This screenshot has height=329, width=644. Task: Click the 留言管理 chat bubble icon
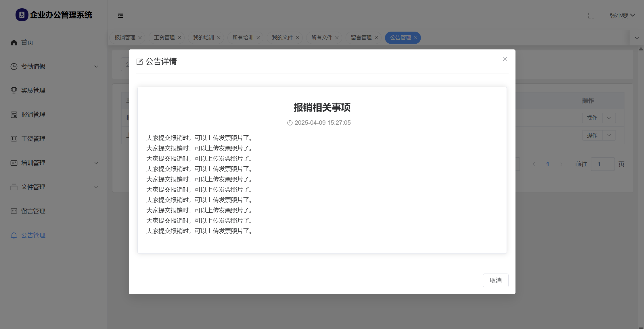(x=14, y=211)
